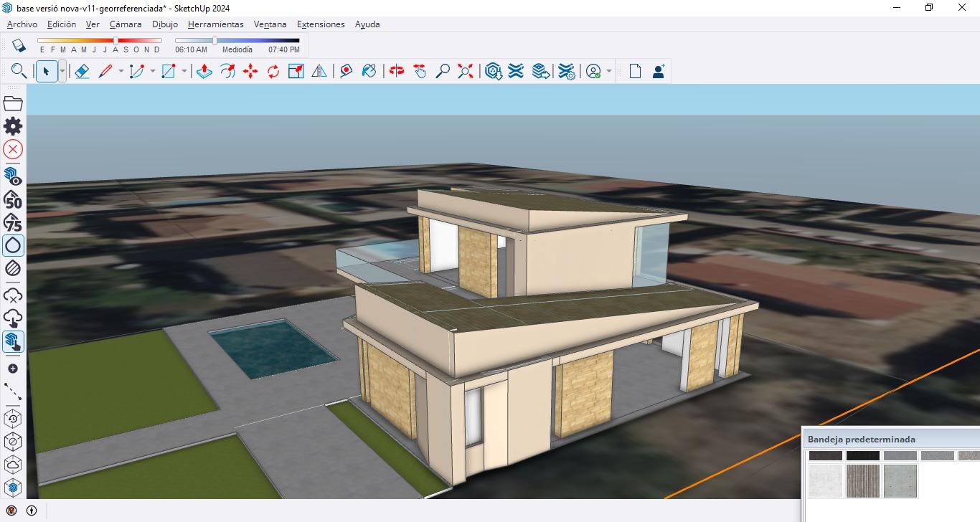Image resolution: width=980 pixels, height=522 pixels.
Task: Pick the Rotate tool
Action: click(273, 71)
